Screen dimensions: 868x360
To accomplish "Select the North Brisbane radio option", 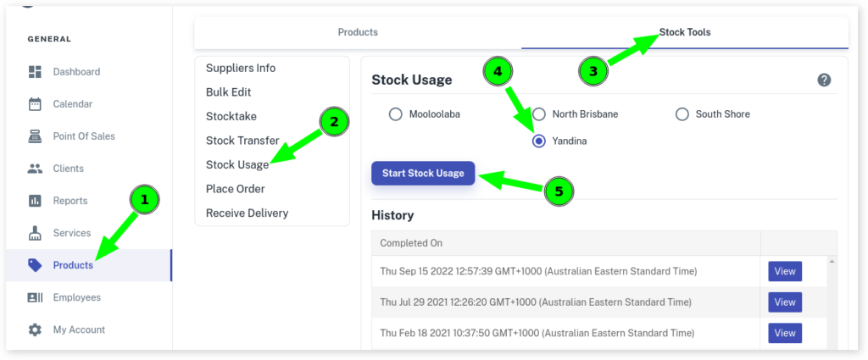I will pyautogui.click(x=538, y=114).
